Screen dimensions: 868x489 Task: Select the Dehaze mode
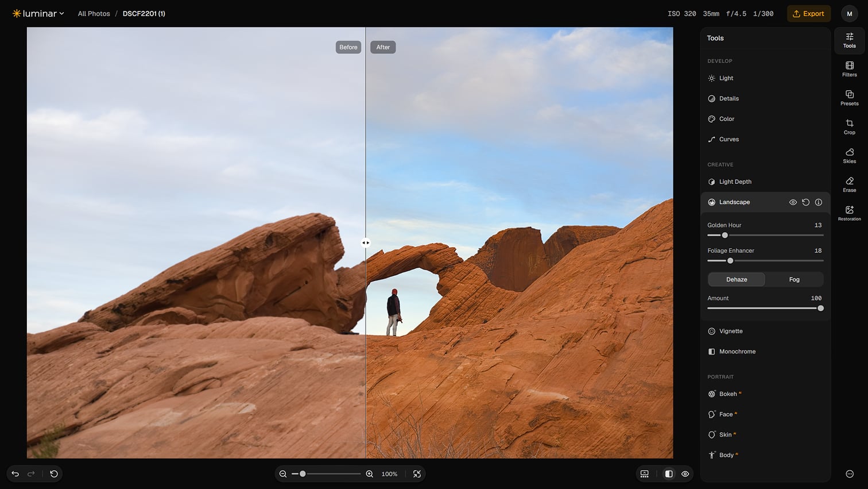click(737, 279)
